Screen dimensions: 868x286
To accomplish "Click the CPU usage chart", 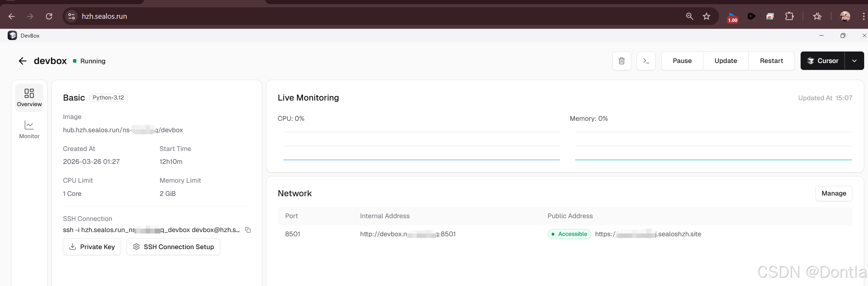I will [x=421, y=146].
